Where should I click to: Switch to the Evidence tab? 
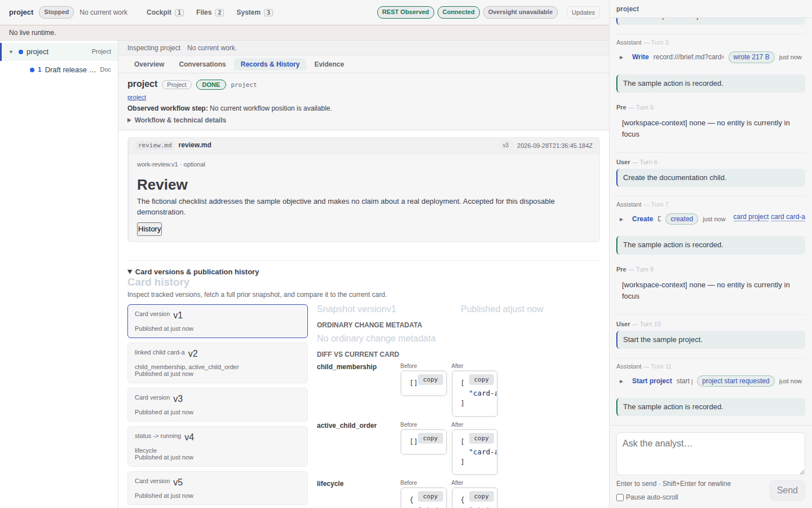pyautogui.click(x=329, y=64)
